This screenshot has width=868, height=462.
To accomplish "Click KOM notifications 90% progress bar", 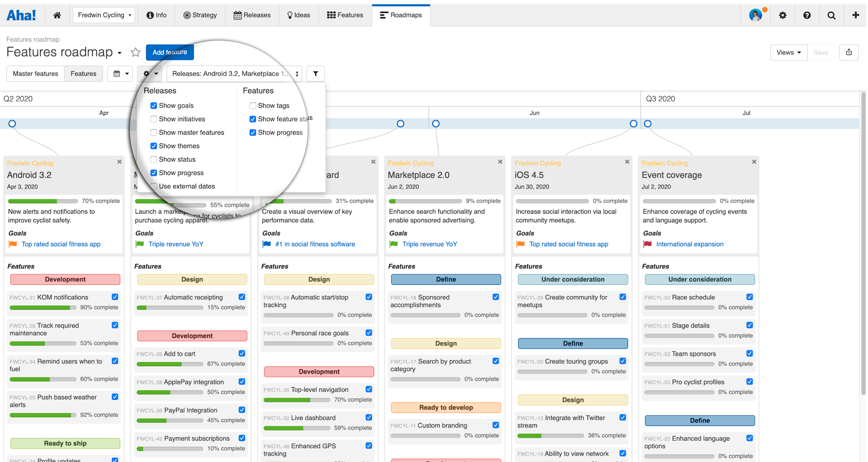I will [x=43, y=307].
